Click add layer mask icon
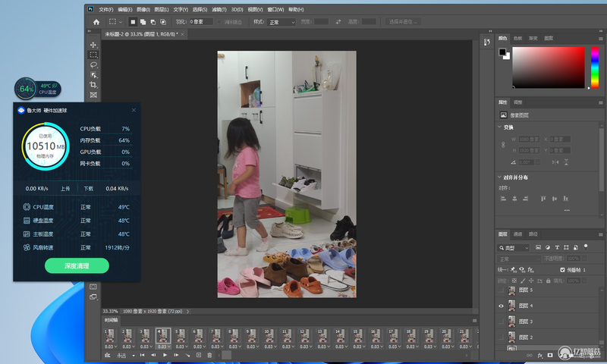607x364 pixels. [550, 356]
